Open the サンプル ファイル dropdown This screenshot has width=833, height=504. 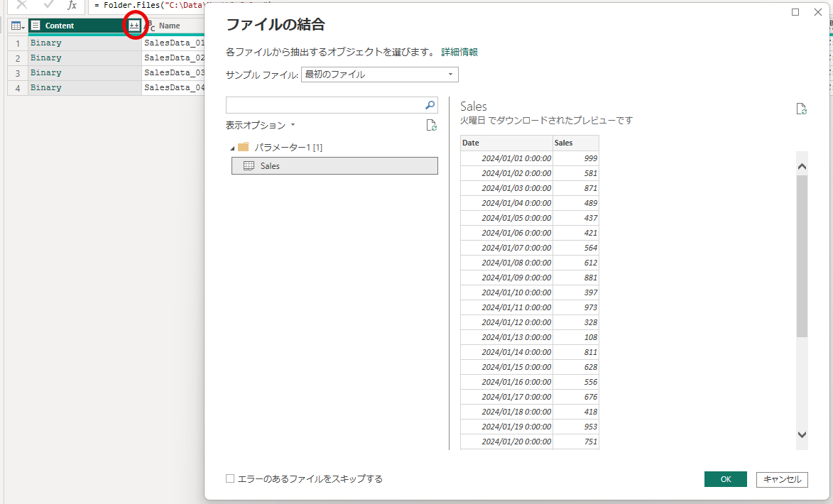point(380,75)
